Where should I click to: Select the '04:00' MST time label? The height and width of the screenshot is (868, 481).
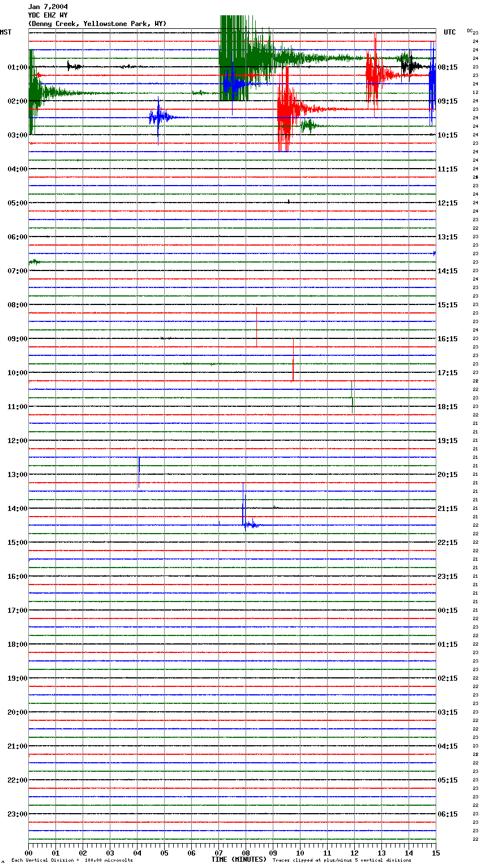(18, 169)
